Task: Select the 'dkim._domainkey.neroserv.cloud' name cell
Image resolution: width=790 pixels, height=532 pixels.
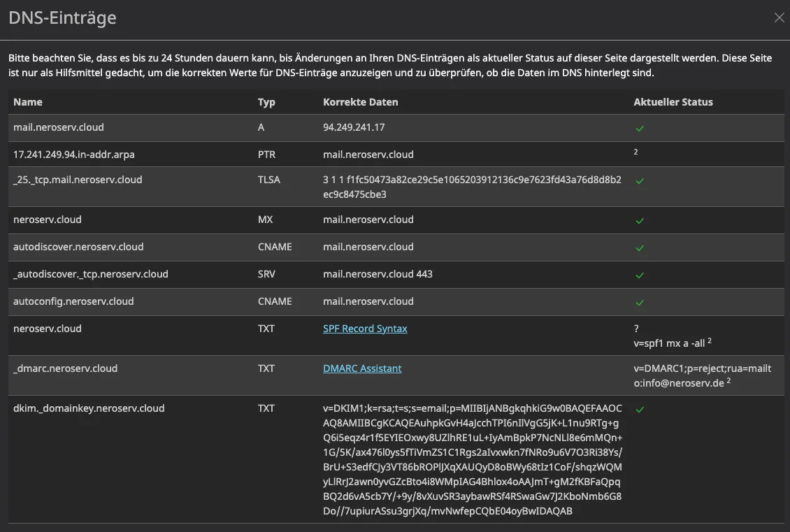Action: [x=89, y=408]
